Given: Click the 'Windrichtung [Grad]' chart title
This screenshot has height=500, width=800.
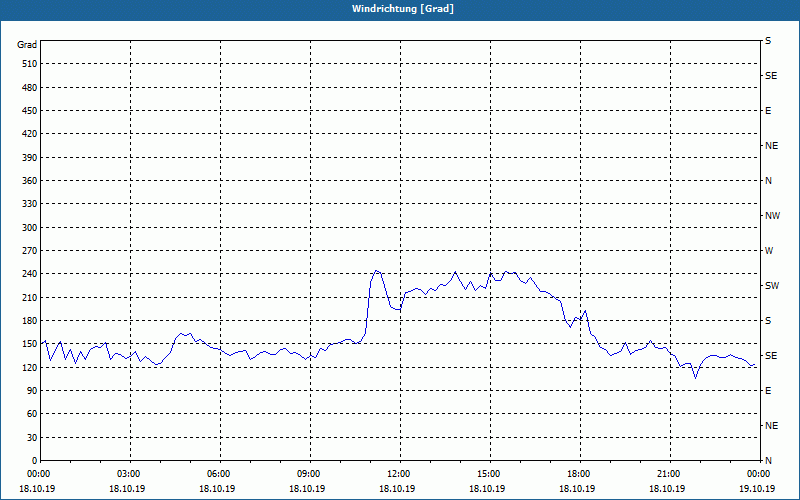Looking at the screenshot, I should (403, 9).
